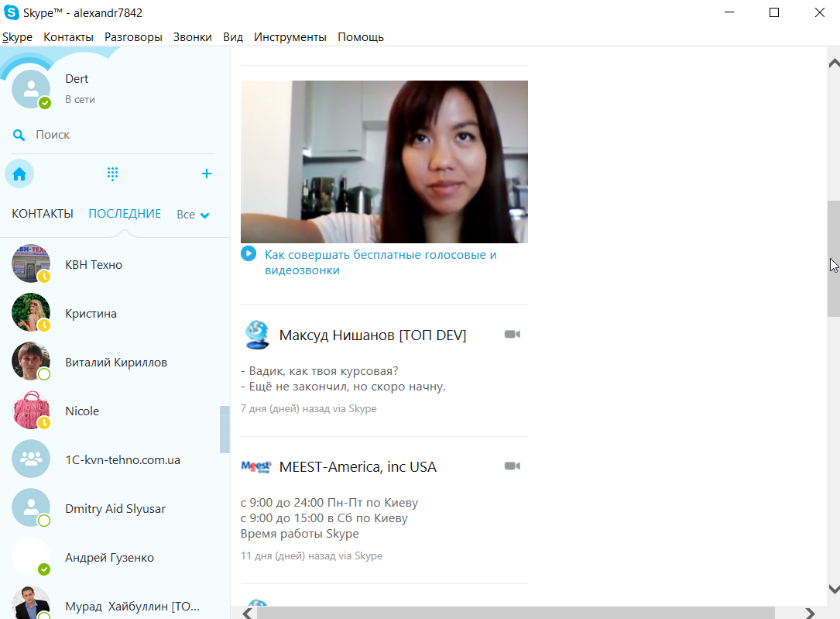Click Мурад Хайбуллин's avatar
The height and width of the screenshot is (619, 840).
31,604
